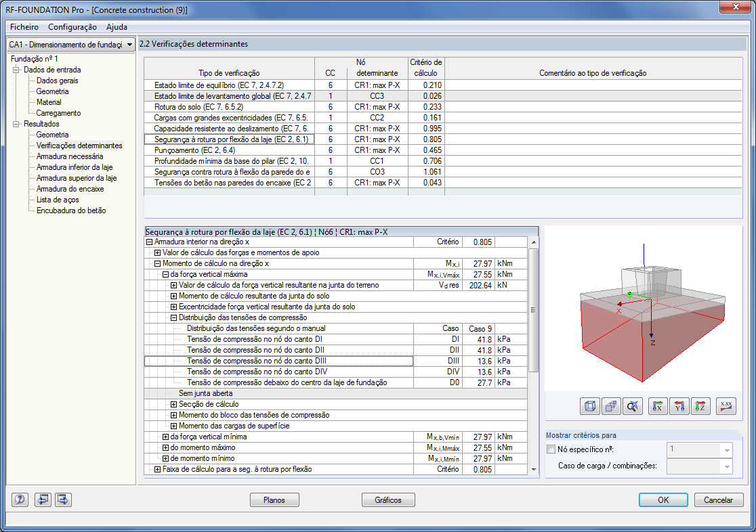Close the RF-FOUNDATION Pro window
This screenshot has height=532, width=756.
735,7
